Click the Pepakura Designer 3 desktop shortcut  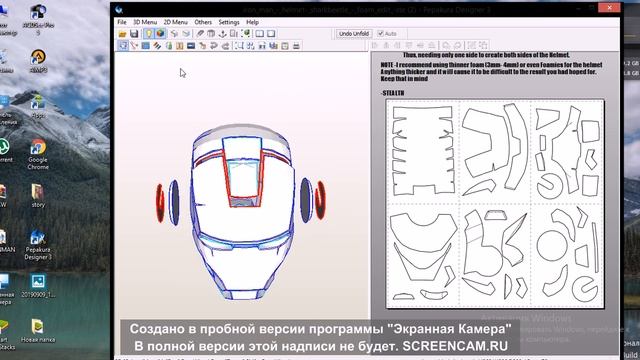pyautogui.click(x=38, y=245)
